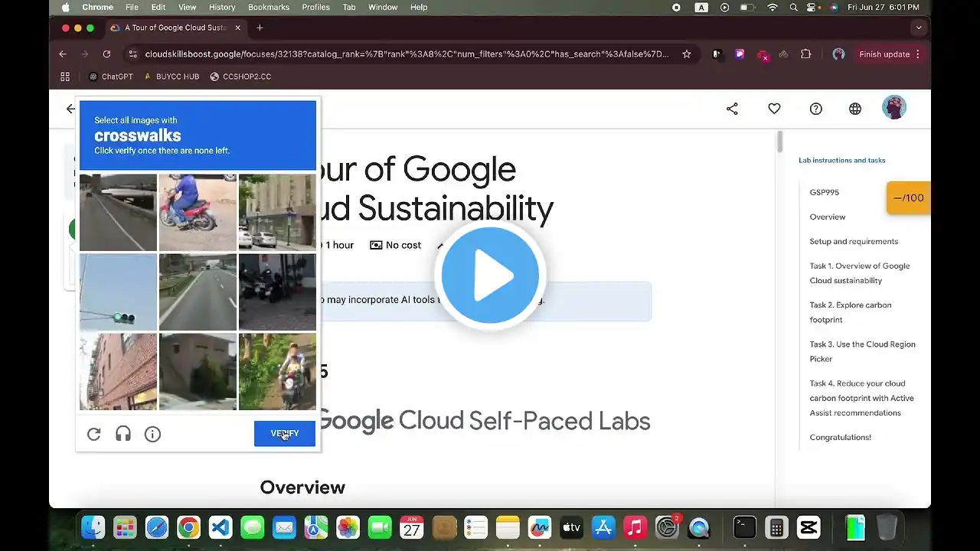Expand the tab search dropdown arrow
Image resolution: width=980 pixels, height=551 pixels.
(919, 28)
